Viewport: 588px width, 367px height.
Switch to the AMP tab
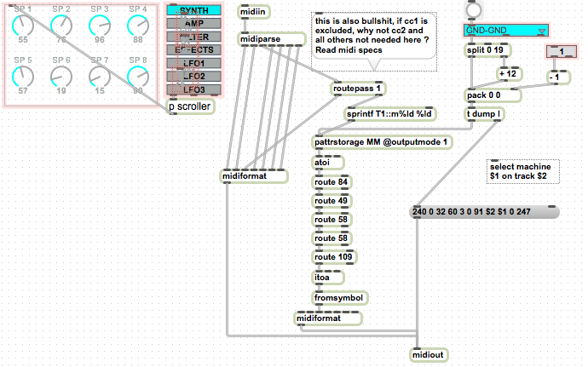(193, 23)
